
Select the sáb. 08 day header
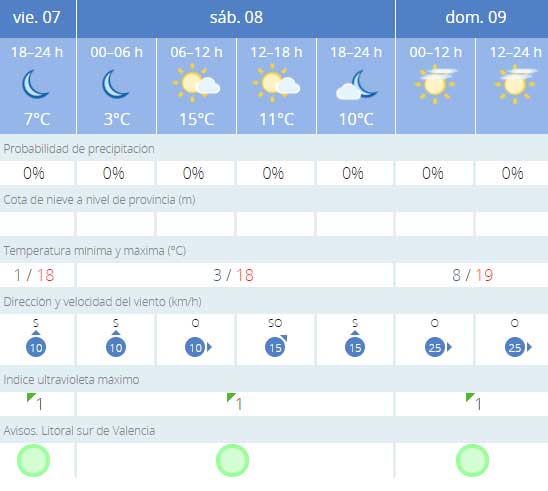(x=236, y=18)
